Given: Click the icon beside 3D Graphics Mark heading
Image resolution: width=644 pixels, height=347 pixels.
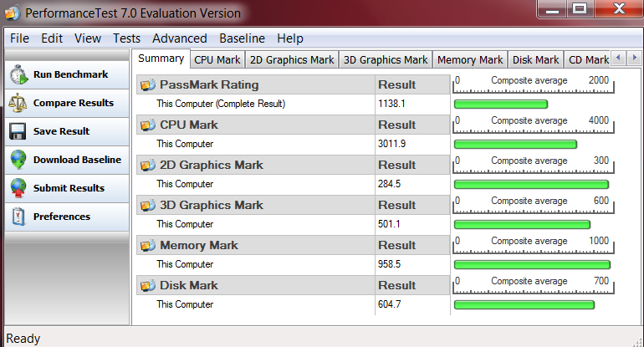Looking at the screenshot, I should pyautogui.click(x=148, y=205).
